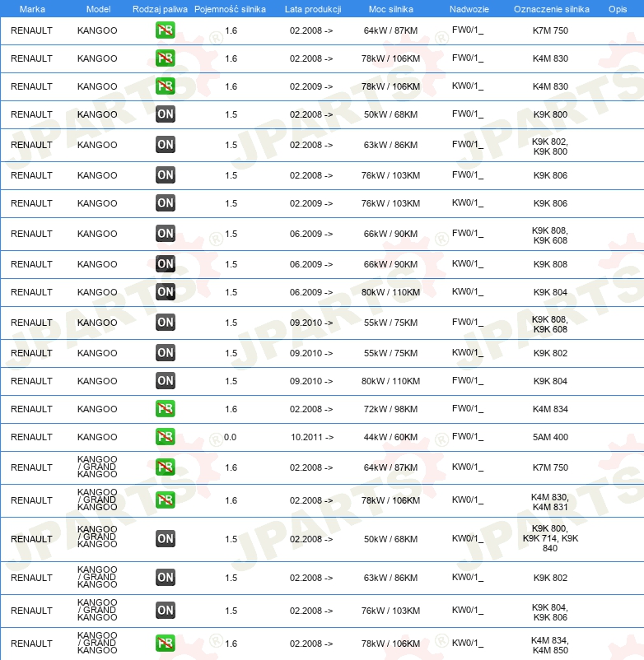Click the 02.2009 date in the K4M 830 row
This screenshot has height=660, width=644.
pos(311,86)
